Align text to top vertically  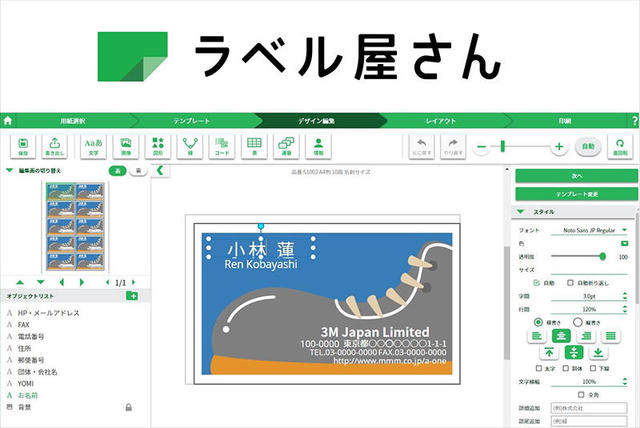tap(549, 353)
